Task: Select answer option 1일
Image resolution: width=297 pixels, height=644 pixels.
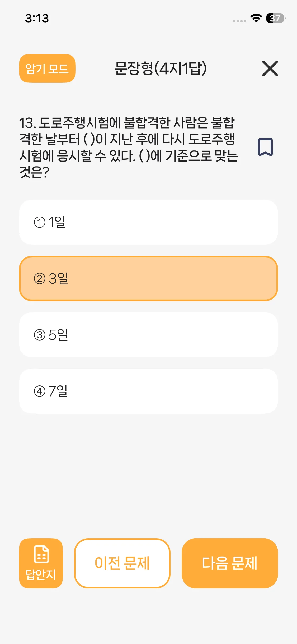Action: (148, 222)
